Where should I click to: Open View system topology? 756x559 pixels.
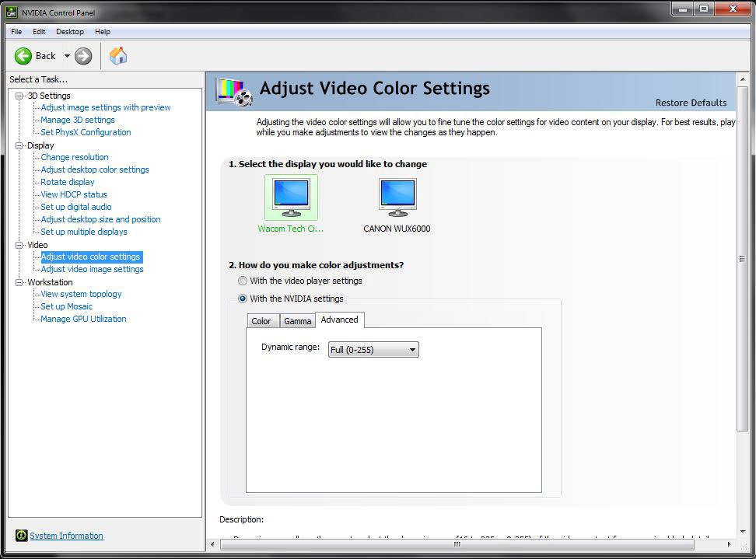(x=81, y=294)
